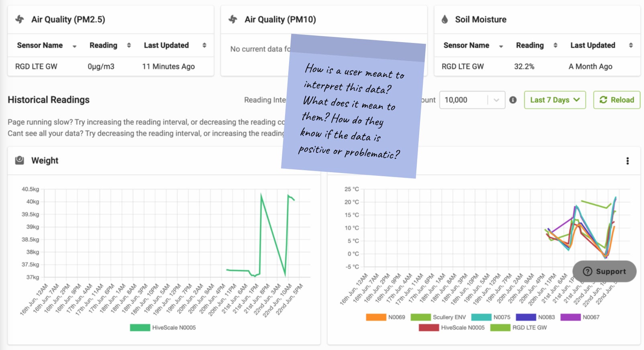Click the RGD LTE GW soil moisture row

pyautogui.click(x=537, y=67)
